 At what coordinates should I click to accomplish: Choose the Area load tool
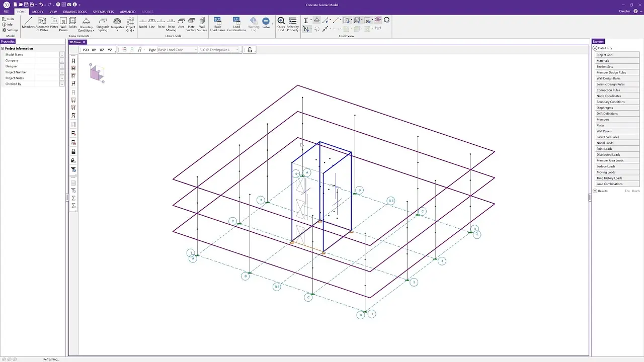point(181,23)
